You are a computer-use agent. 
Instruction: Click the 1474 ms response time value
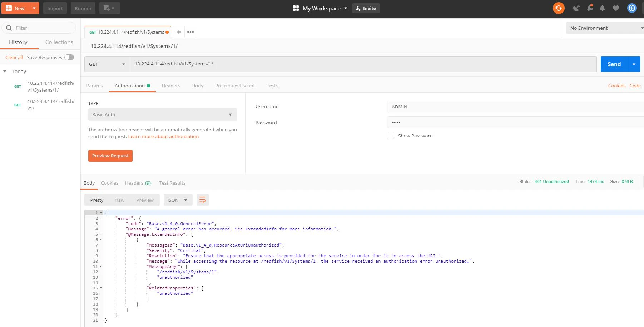pos(595,182)
